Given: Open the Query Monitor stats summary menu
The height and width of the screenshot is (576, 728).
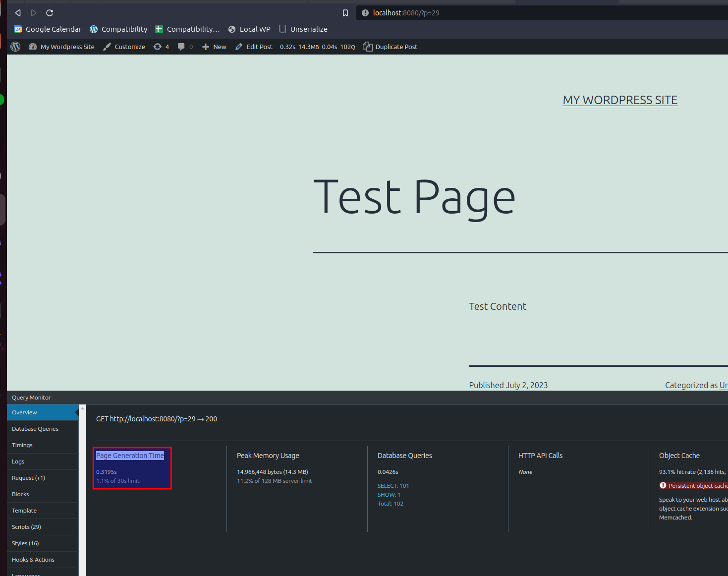Looking at the screenshot, I should (317, 47).
